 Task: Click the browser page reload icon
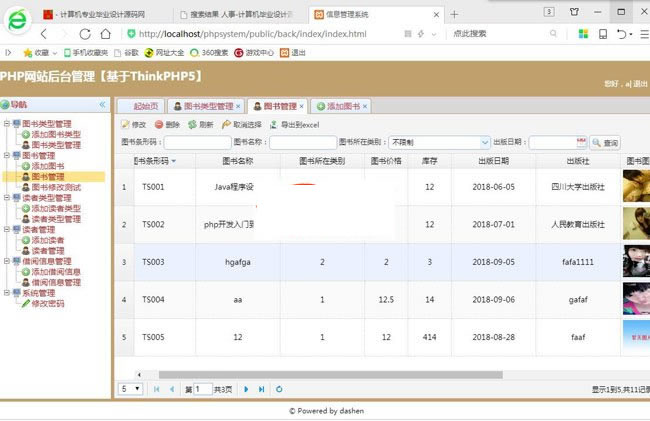click(85, 33)
